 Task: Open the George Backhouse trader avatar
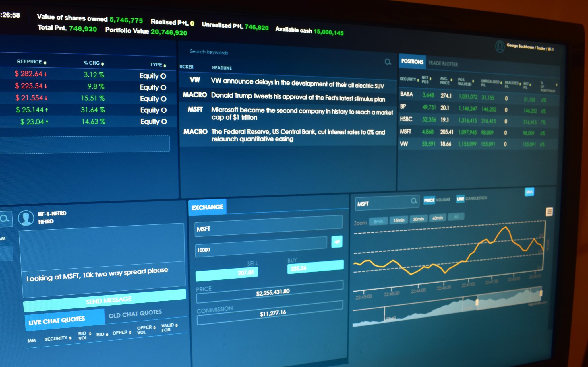pos(500,46)
